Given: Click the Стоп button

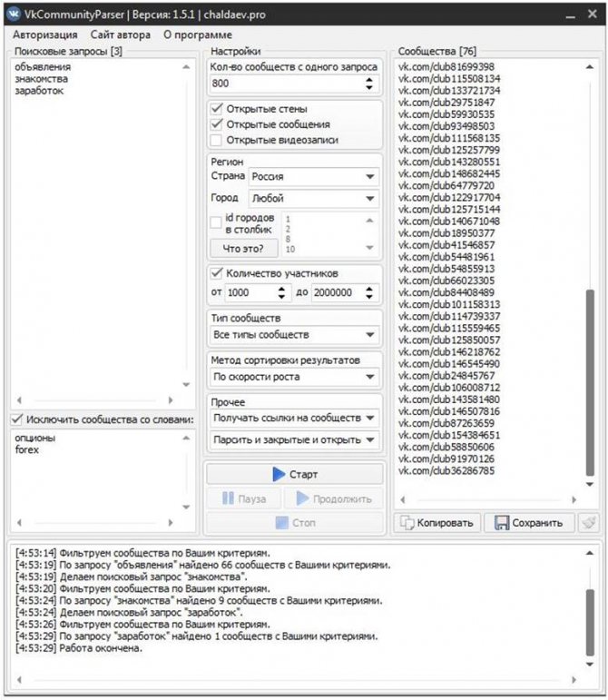Looking at the screenshot, I should tap(294, 523).
